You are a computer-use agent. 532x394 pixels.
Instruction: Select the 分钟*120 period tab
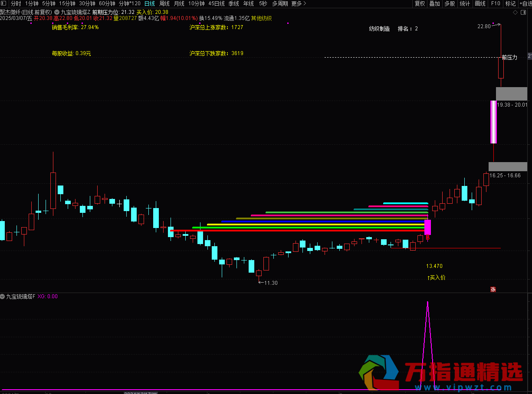click(x=130, y=3)
